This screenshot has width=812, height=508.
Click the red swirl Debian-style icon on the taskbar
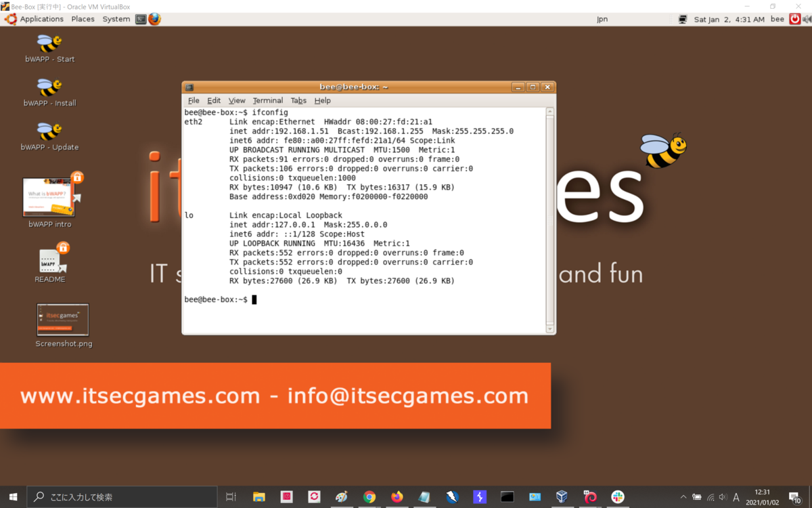(590, 496)
